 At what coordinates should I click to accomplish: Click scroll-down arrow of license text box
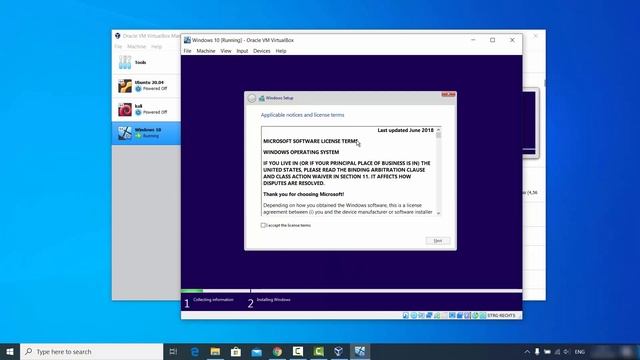[438, 213]
